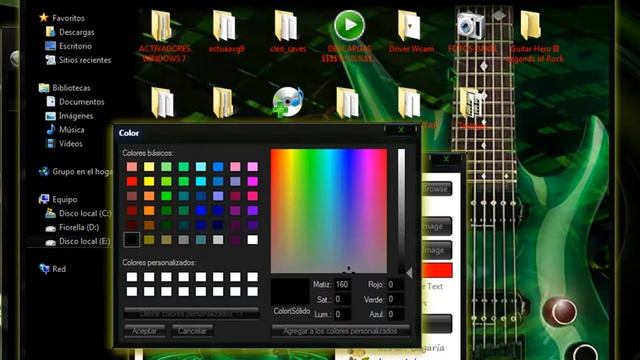Select bright yellow swatch in second row
The height and width of the screenshot is (360, 640).
pos(149,181)
